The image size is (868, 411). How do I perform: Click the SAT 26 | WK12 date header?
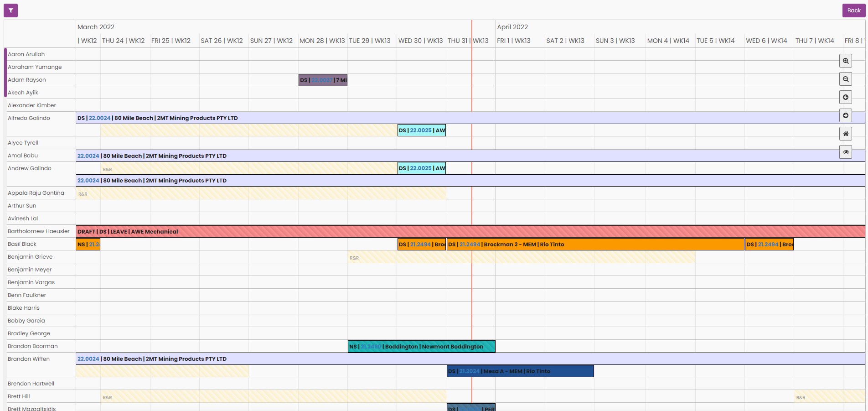[x=222, y=41]
